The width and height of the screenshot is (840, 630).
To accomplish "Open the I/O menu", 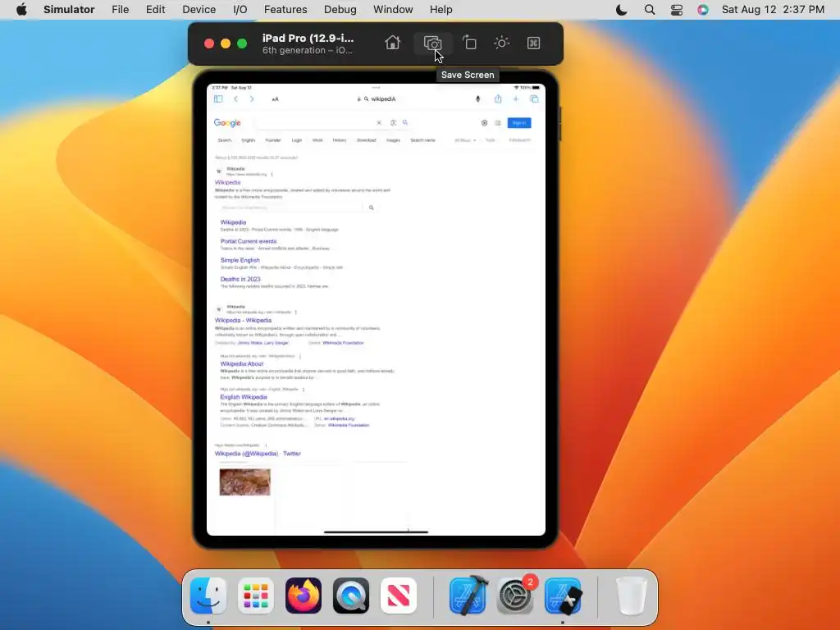I will tap(240, 10).
